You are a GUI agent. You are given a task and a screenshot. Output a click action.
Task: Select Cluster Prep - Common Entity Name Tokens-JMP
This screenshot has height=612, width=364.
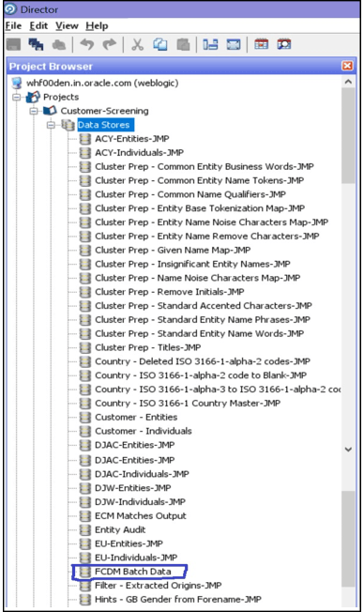tap(200, 180)
